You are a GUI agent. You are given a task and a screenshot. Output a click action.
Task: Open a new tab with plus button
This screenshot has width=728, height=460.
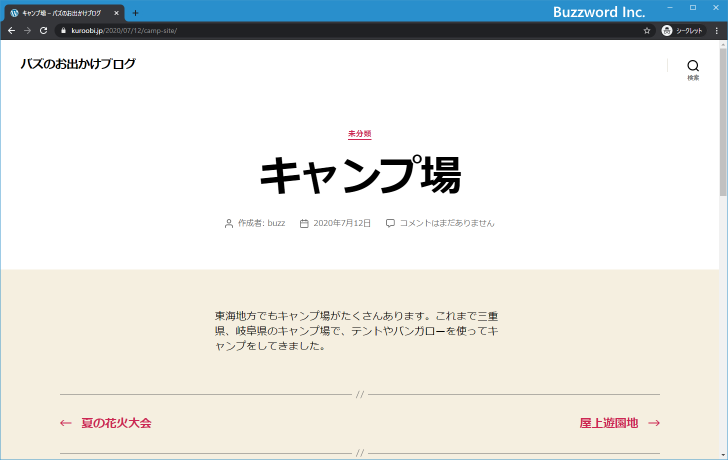point(135,13)
